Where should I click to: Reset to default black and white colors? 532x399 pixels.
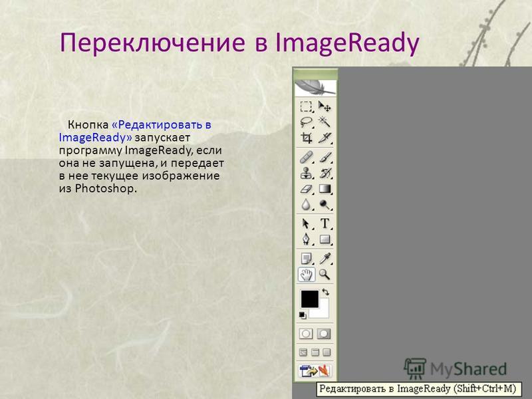point(303,315)
